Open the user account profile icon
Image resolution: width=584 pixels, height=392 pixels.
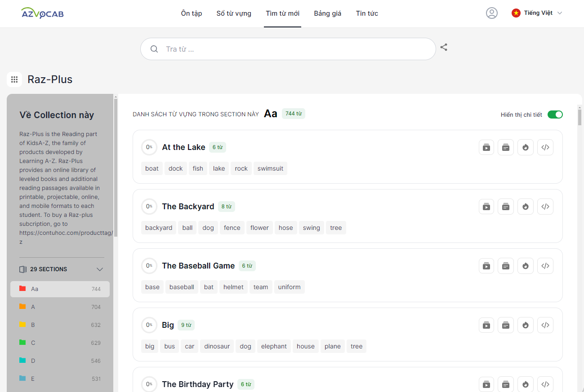click(x=492, y=13)
